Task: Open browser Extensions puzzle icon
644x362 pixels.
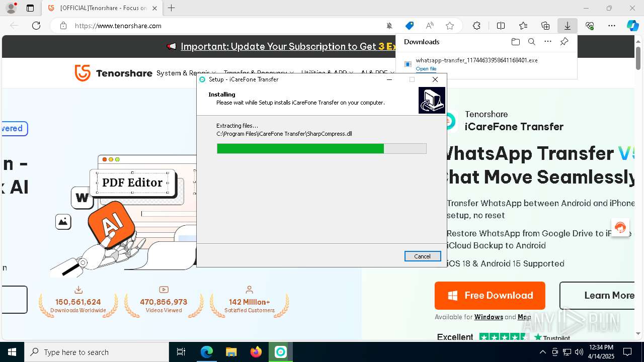Action: point(476,26)
